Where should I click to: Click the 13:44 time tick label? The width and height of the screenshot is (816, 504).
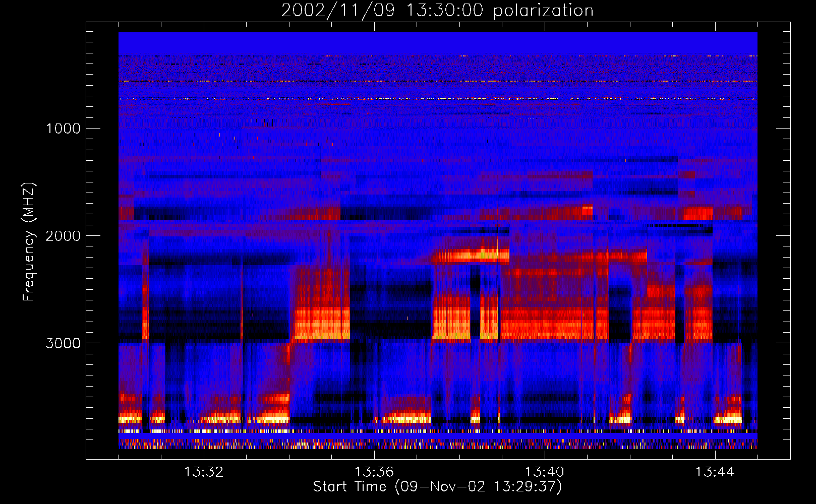click(715, 472)
